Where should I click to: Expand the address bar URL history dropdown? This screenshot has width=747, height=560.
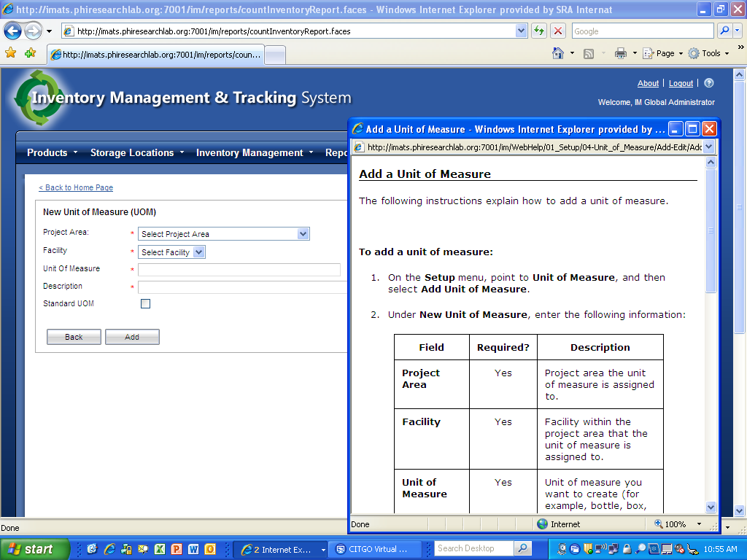tap(521, 31)
